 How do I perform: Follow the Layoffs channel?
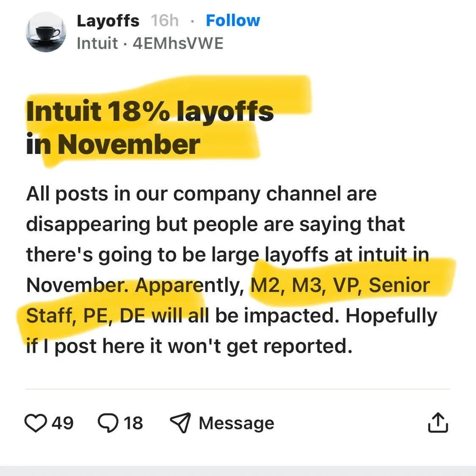click(233, 21)
